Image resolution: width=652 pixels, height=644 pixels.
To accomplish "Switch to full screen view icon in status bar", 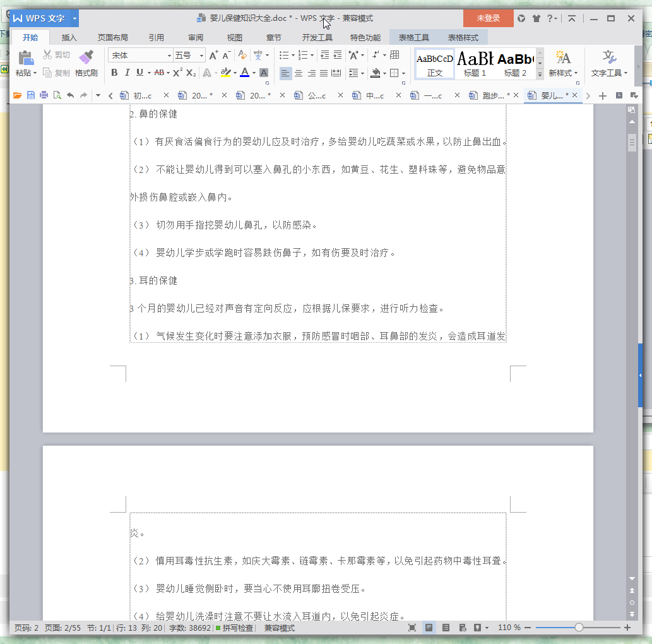I will [412, 628].
